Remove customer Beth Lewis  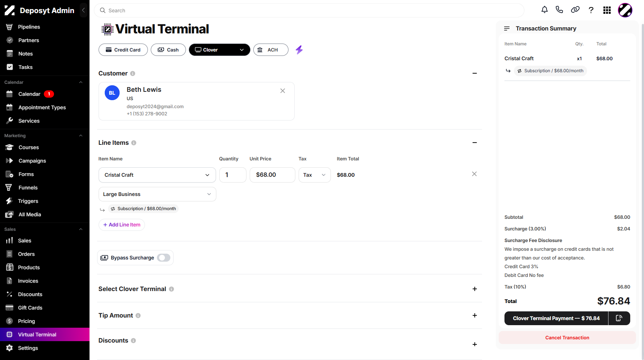pos(283,91)
